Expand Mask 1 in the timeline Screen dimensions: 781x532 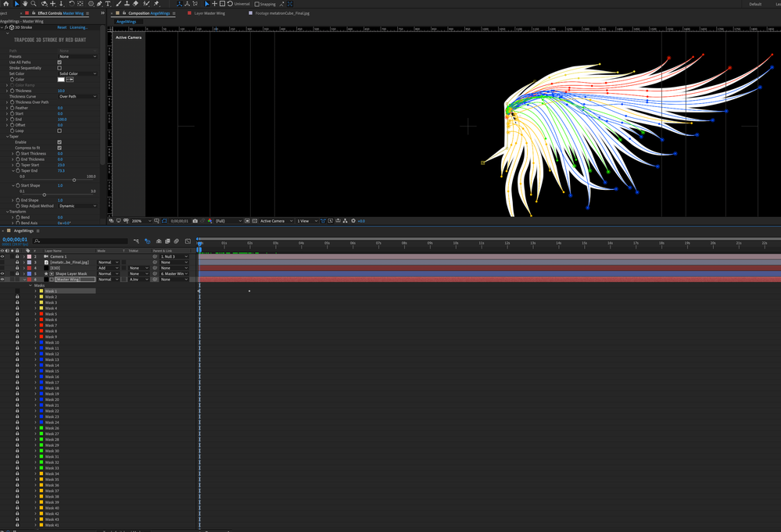[x=35, y=291]
